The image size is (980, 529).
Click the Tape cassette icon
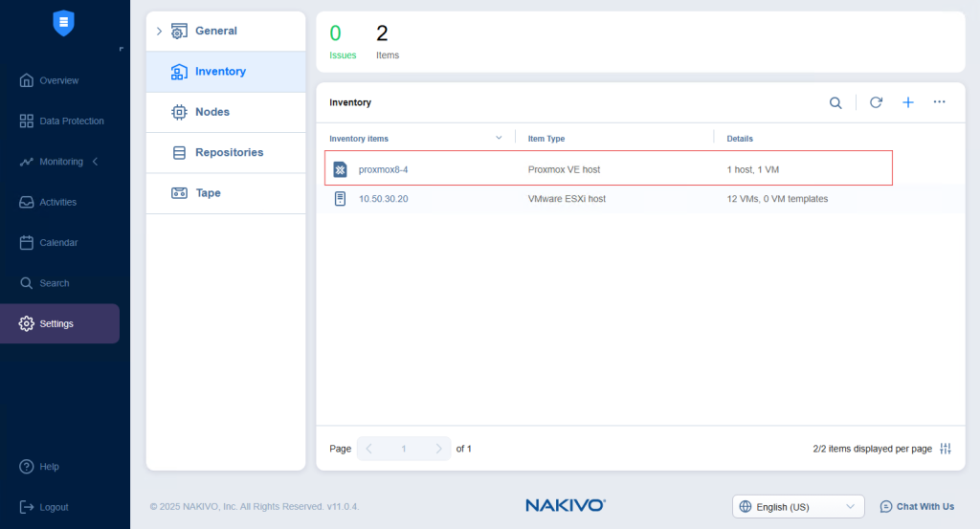click(x=179, y=193)
